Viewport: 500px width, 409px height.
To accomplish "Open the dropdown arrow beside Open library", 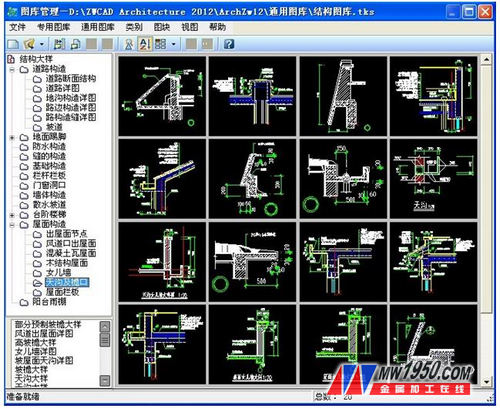I will click(42, 44).
